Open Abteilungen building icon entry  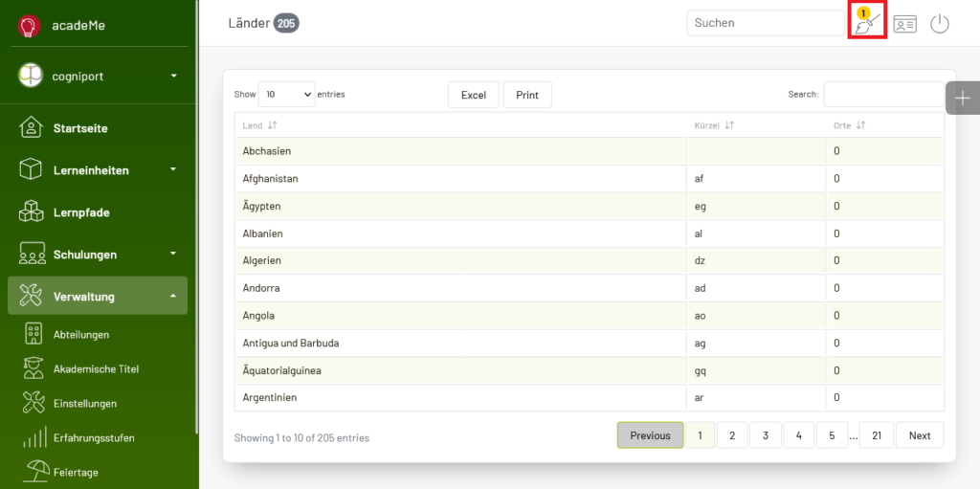33,334
